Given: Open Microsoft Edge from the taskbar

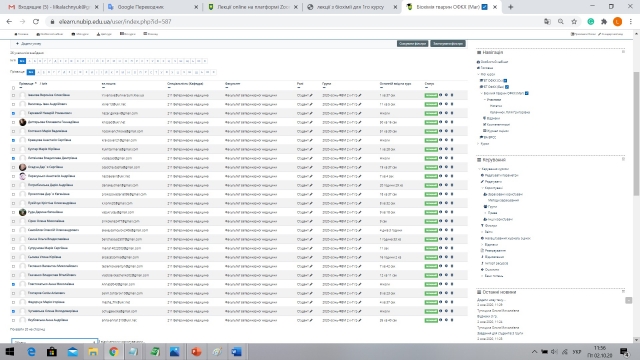Looking at the screenshot, I should pos(31,351).
